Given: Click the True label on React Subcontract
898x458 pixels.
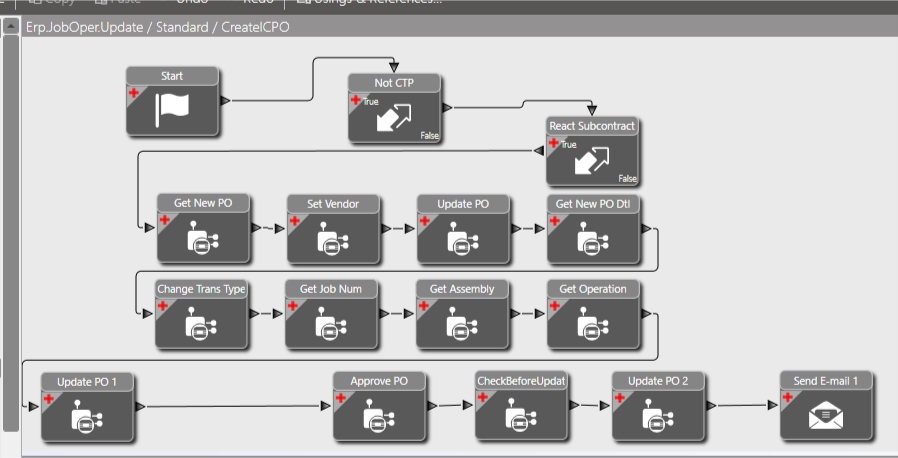Looking at the screenshot, I should point(568,145).
